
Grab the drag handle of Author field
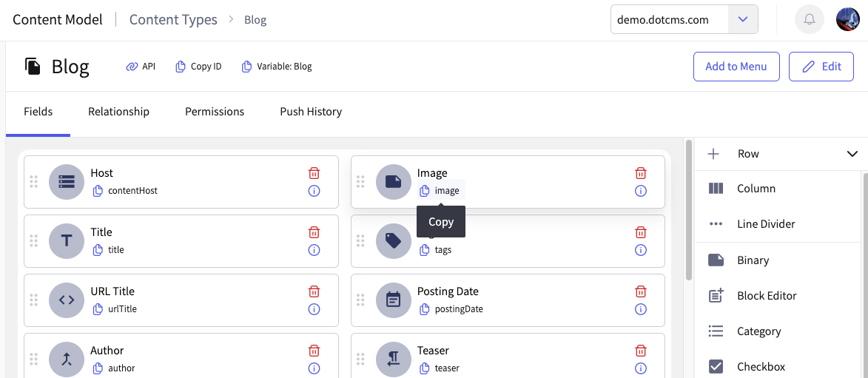(33, 359)
